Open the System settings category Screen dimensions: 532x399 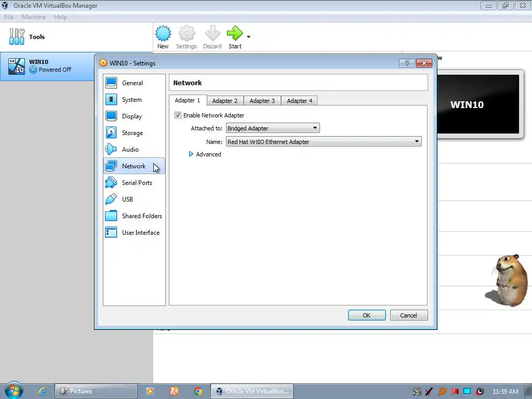(134, 99)
